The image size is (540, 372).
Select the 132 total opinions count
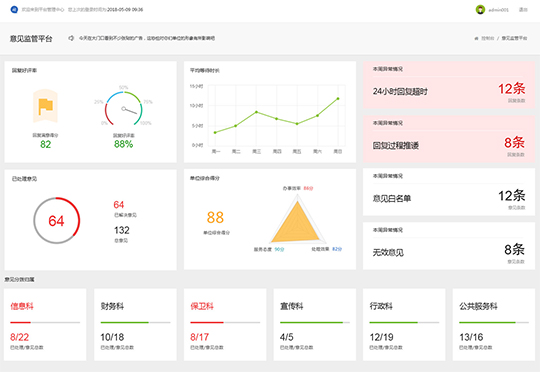(122, 230)
